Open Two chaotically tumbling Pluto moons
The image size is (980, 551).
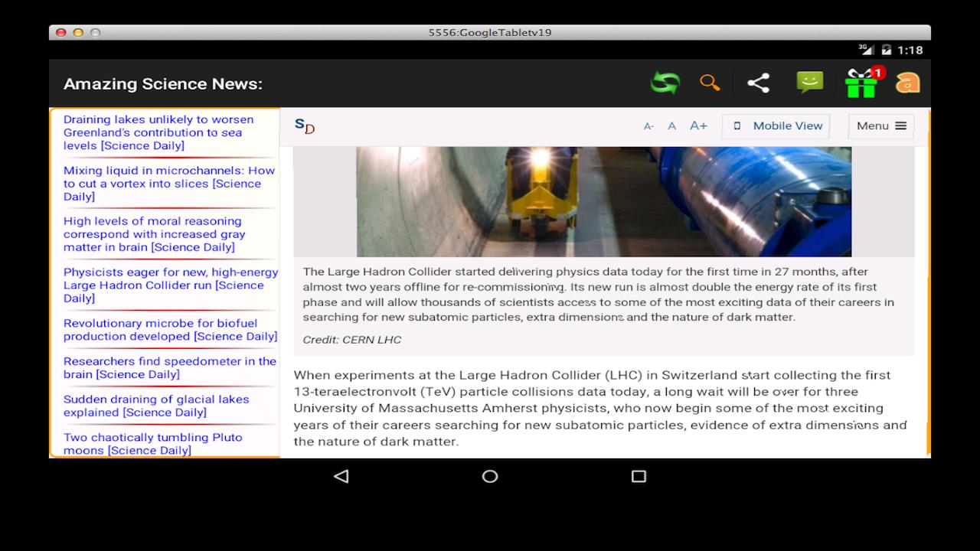pyautogui.click(x=152, y=444)
